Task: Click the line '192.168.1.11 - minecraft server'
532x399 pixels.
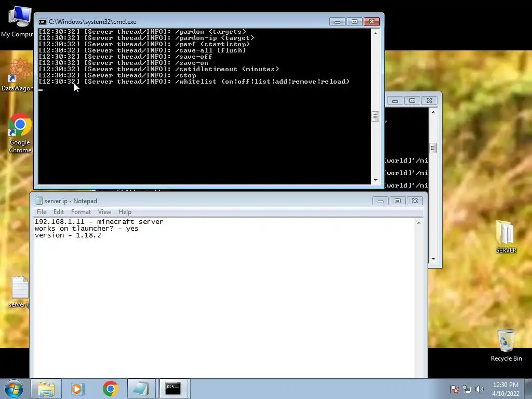Action: click(x=99, y=221)
